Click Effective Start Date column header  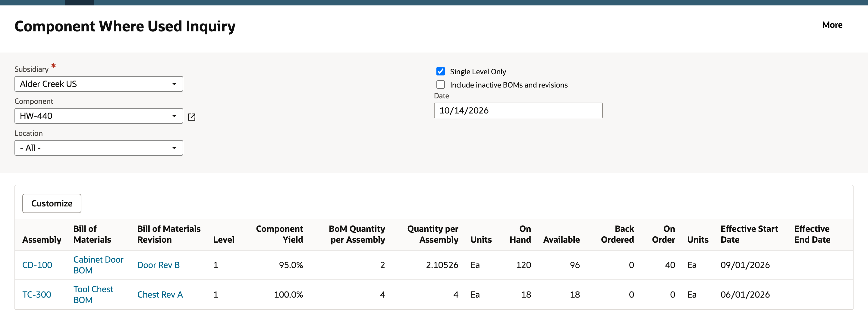pyautogui.click(x=749, y=234)
